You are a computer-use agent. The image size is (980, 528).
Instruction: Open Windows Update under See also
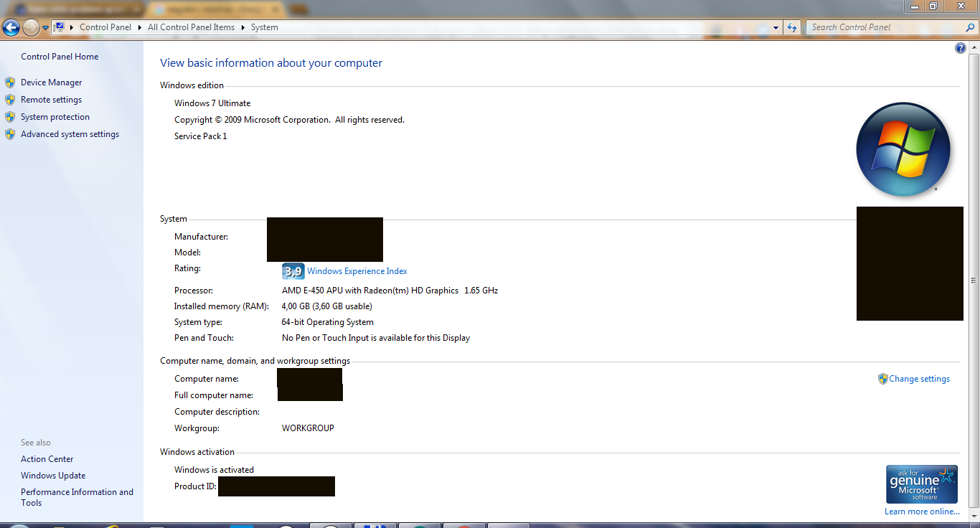coord(53,476)
